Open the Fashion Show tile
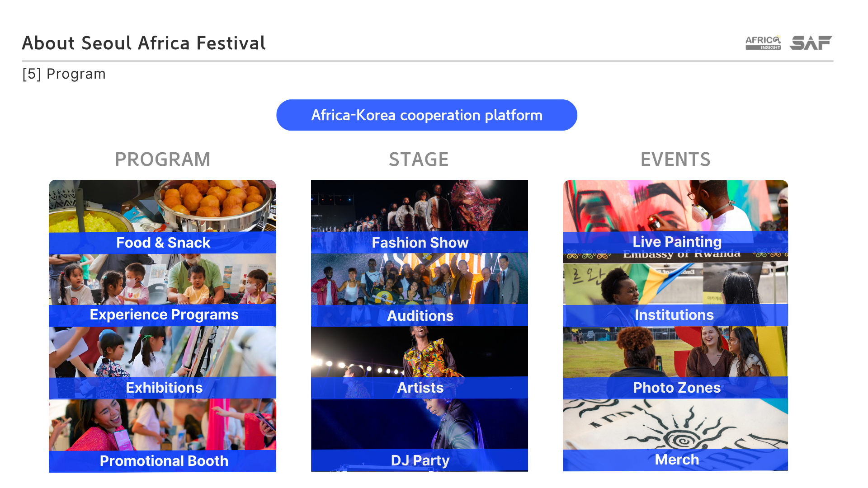The width and height of the screenshot is (868, 488). [419, 216]
